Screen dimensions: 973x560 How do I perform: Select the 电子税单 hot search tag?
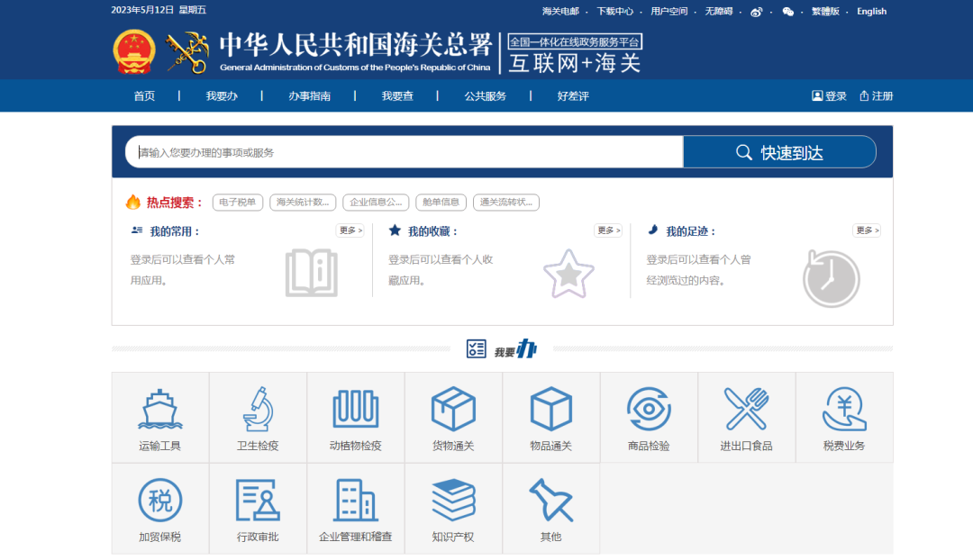[238, 203]
